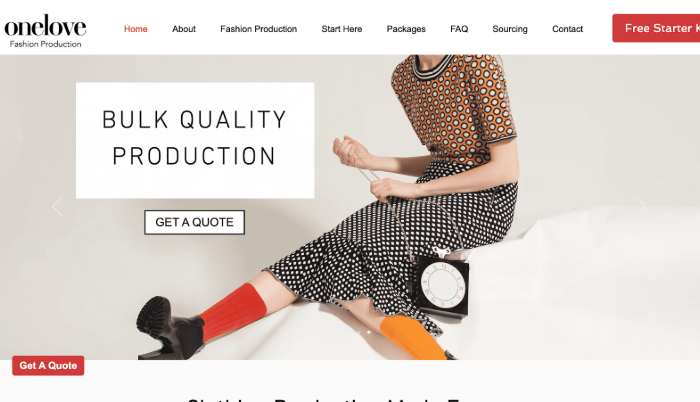Go to previous slide with left arrow
Viewport: 700px width, 402px height.
click(x=57, y=206)
